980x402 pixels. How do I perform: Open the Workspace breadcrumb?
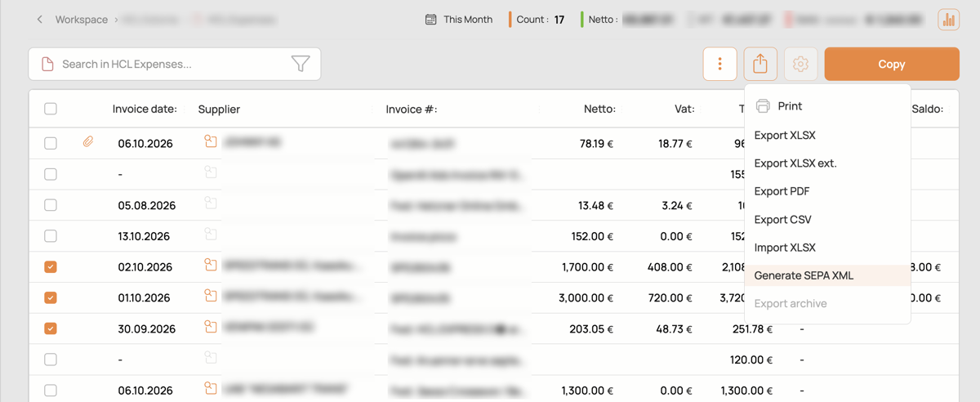tap(81, 20)
